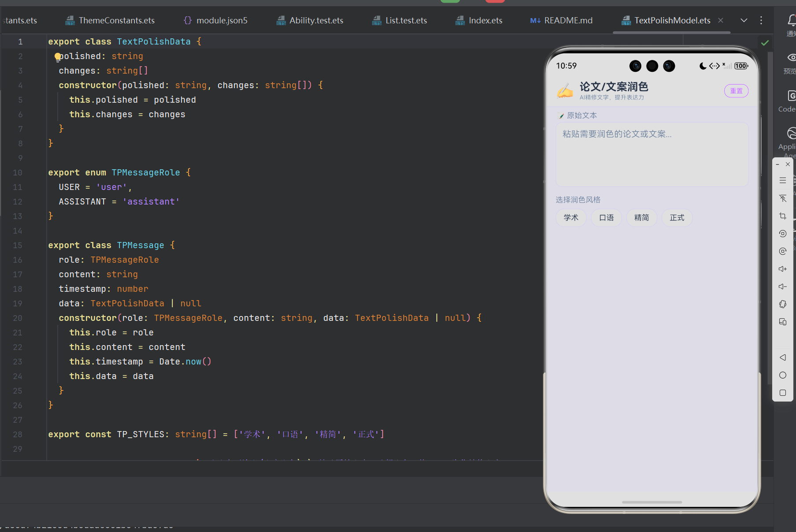Close the emulator side toolbar
Image resolution: width=796 pixels, height=532 pixels.
(788, 164)
